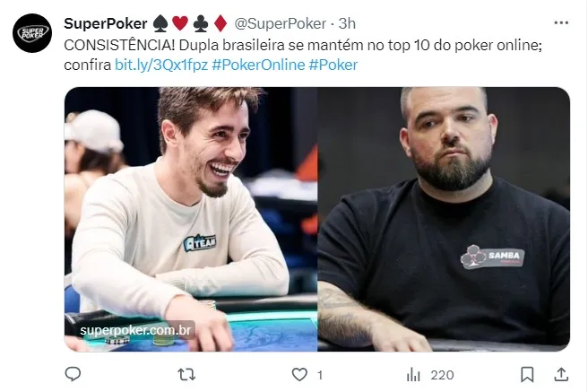Click the SuperPoker display name
The image size is (588, 392).
106,23
